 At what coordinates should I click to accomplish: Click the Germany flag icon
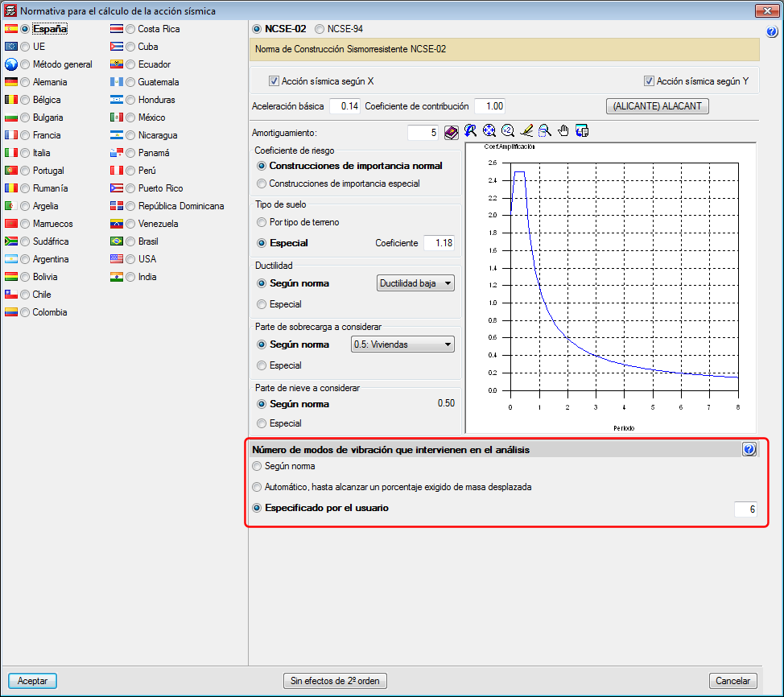[x=11, y=82]
